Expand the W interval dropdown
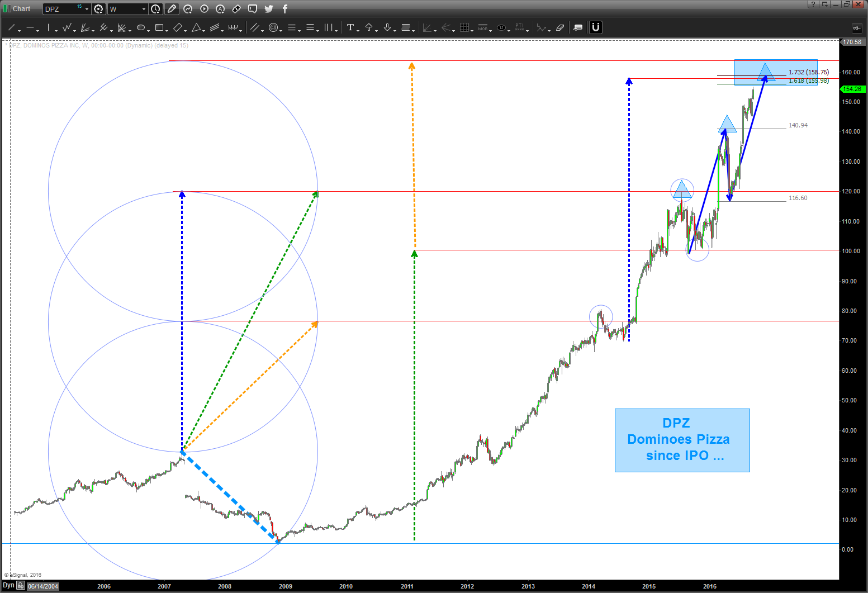This screenshot has width=868, height=593. [x=144, y=9]
